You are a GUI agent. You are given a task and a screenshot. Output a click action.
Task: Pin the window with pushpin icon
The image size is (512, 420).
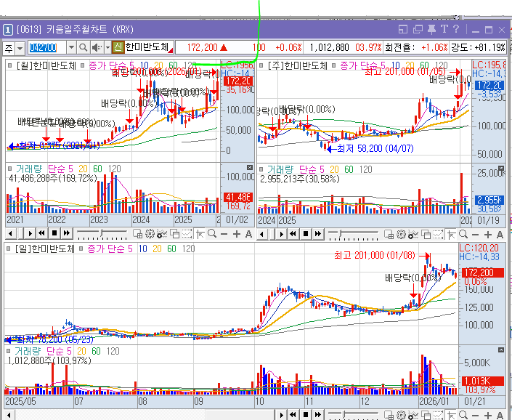(x=431, y=29)
